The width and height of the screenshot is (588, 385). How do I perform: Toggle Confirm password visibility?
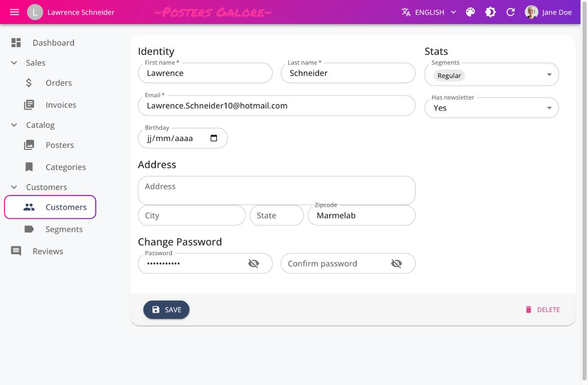pos(396,264)
